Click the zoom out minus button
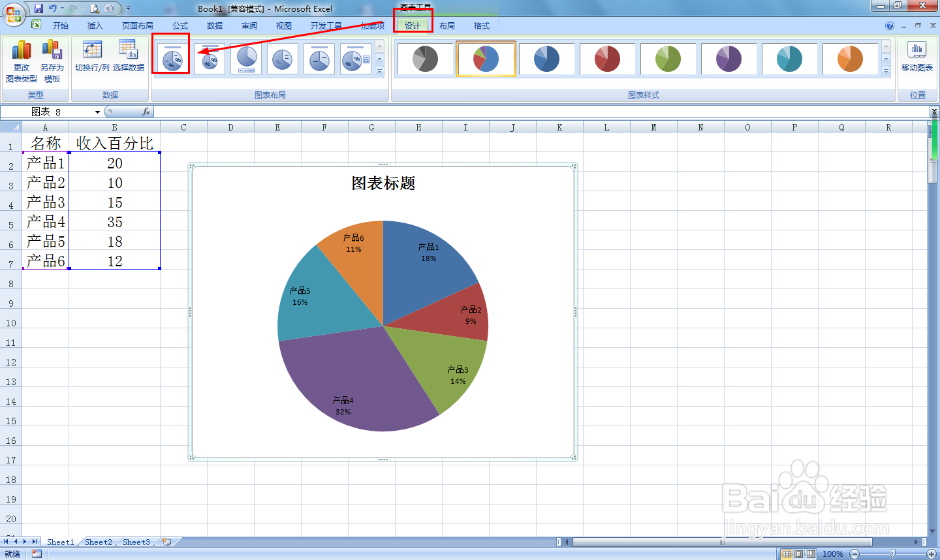Image resolution: width=940 pixels, height=560 pixels. tap(854, 554)
